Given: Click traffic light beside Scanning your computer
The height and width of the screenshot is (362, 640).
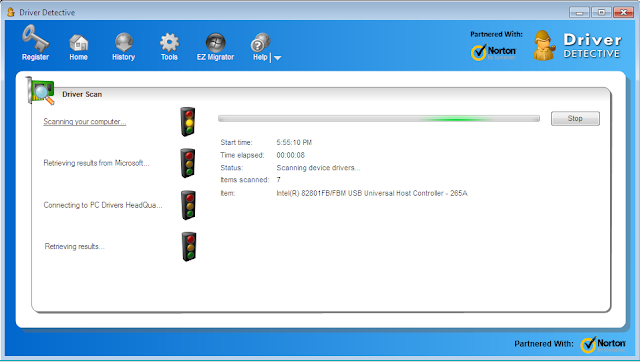Looking at the screenshot, I should 188,122.
